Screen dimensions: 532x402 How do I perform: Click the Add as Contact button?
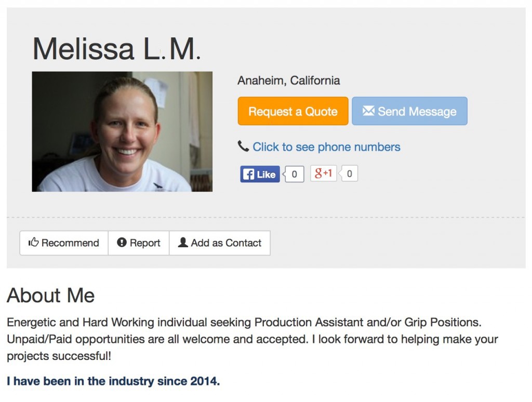[220, 243]
